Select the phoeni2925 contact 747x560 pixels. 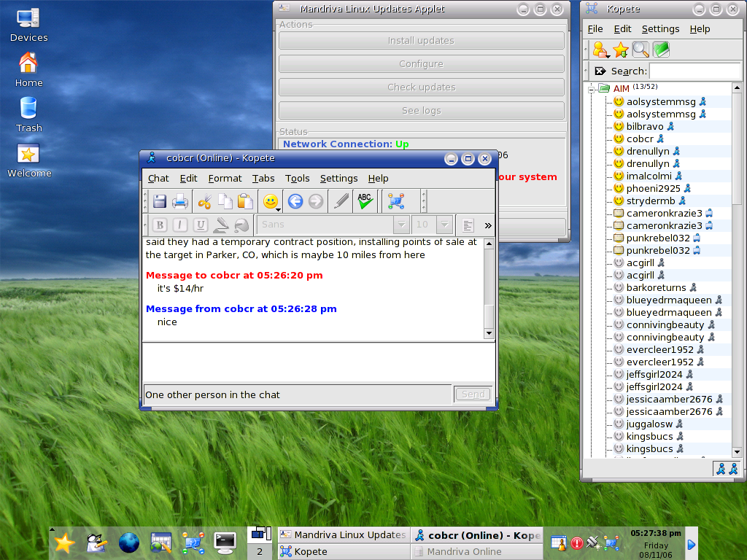652,188
